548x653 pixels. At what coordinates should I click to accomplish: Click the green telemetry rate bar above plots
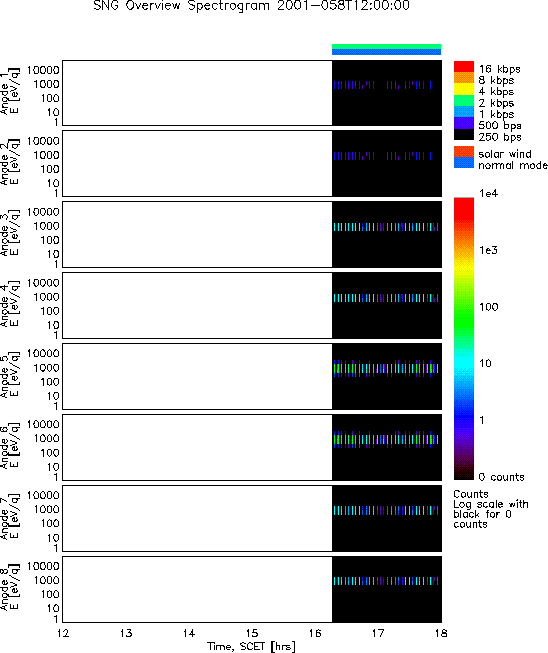[x=386, y=47]
